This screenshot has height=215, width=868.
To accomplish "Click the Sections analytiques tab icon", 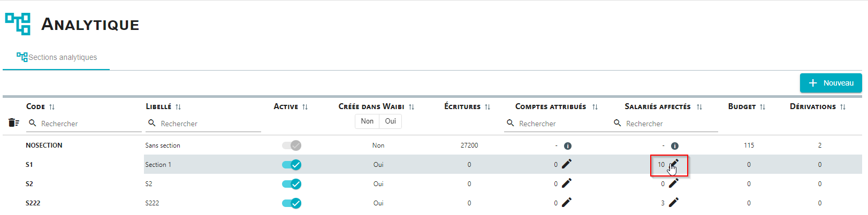I will click(x=22, y=57).
